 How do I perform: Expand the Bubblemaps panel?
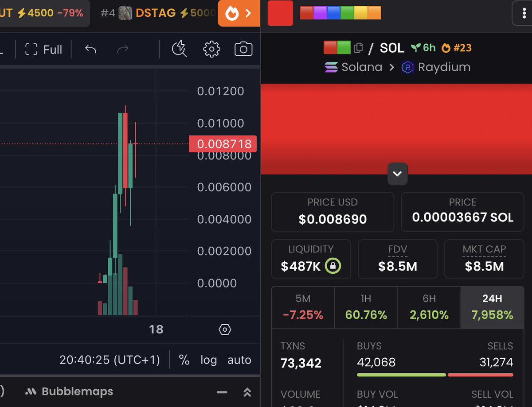(x=247, y=392)
